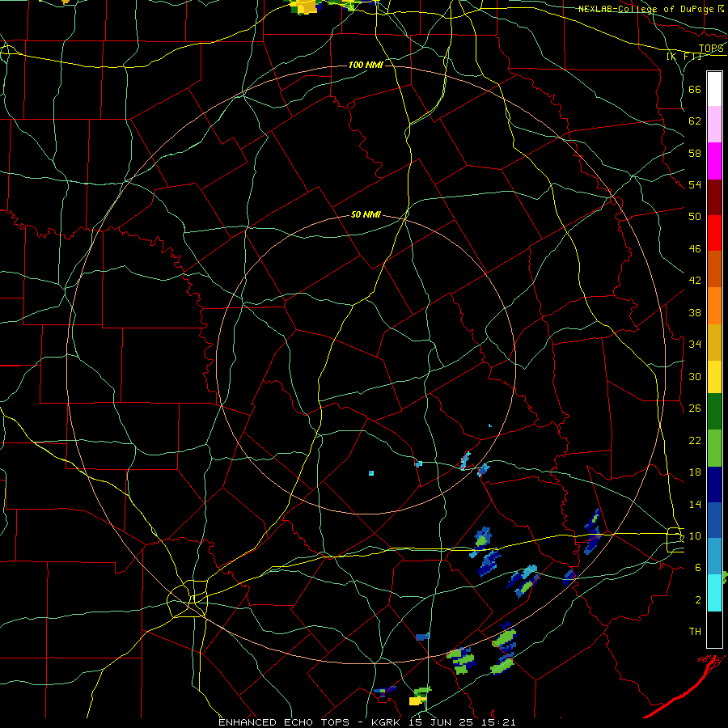Click the 'K FT' units label
Image resolution: width=728 pixels, height=728 pixels.
[684, 56]
